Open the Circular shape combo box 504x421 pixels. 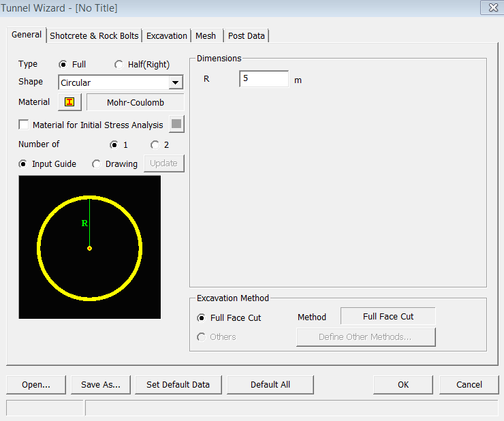pyautogui.click(x=113, y=83)
